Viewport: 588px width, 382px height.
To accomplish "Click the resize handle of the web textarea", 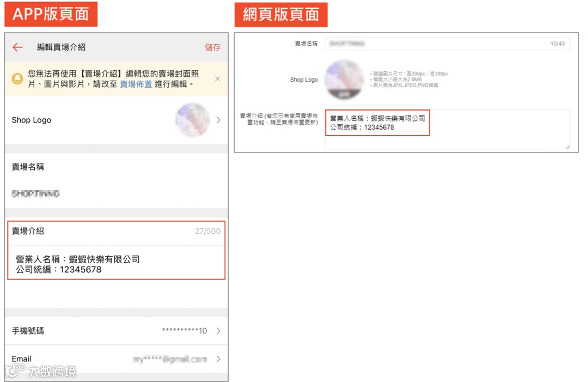I will coord(567,146).
